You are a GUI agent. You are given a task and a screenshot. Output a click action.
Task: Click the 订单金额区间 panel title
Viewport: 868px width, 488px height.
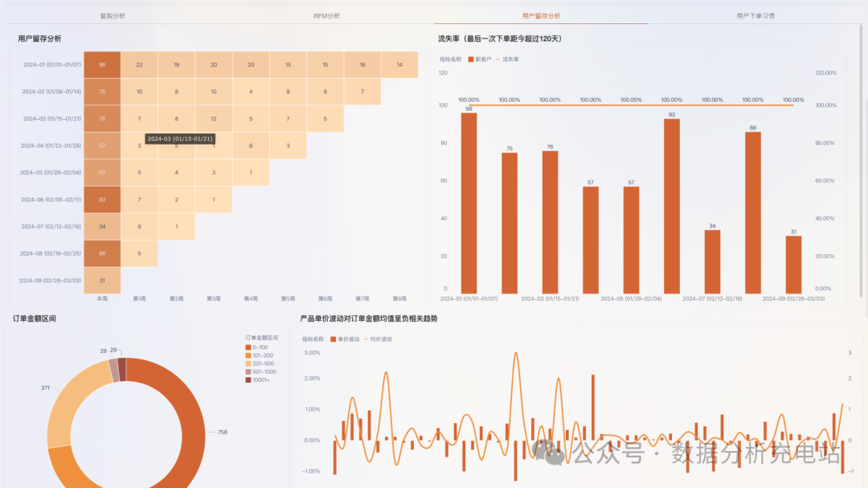point(35,318)
